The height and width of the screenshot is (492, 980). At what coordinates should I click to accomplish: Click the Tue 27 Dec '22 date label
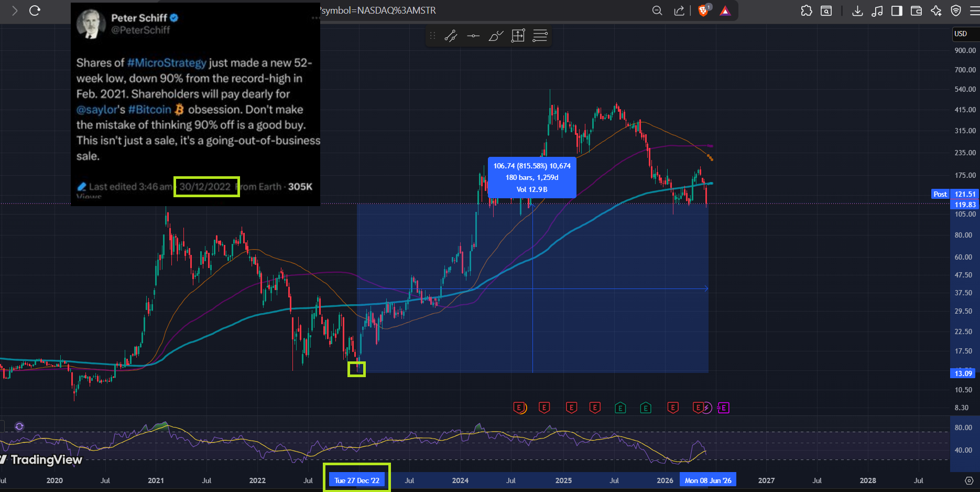[x=357, y=480]
